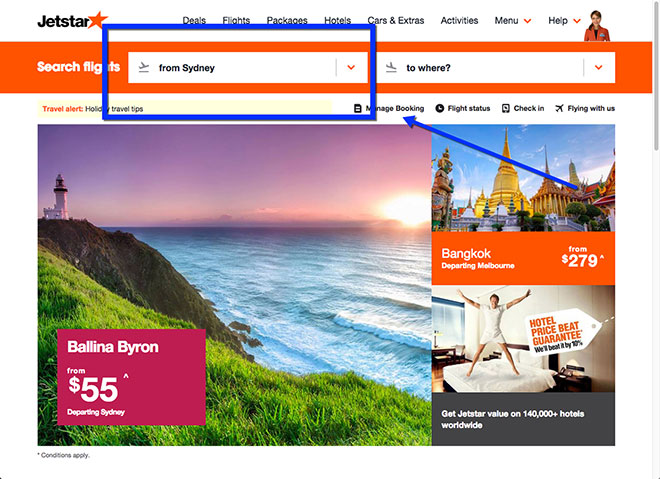The height and width of the screenshot is (479, 660).
Task: Click the Manage Booking document icon
Action: [x=357, y=109]
